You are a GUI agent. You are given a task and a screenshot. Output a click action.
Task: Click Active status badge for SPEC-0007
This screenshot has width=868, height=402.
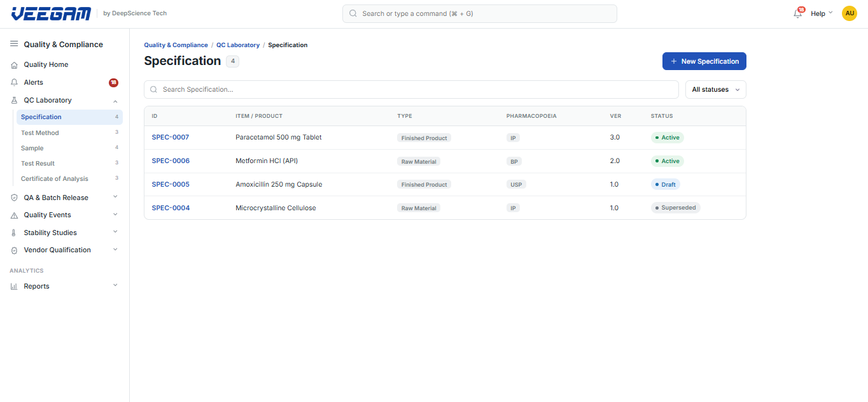[x=667, y=138]
